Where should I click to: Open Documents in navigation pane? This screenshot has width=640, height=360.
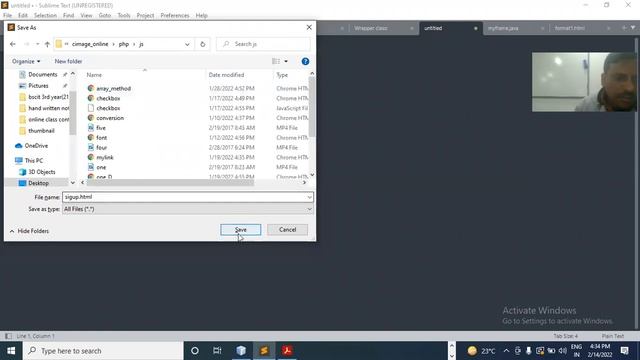pyautogui.click(x=42, y=75)
